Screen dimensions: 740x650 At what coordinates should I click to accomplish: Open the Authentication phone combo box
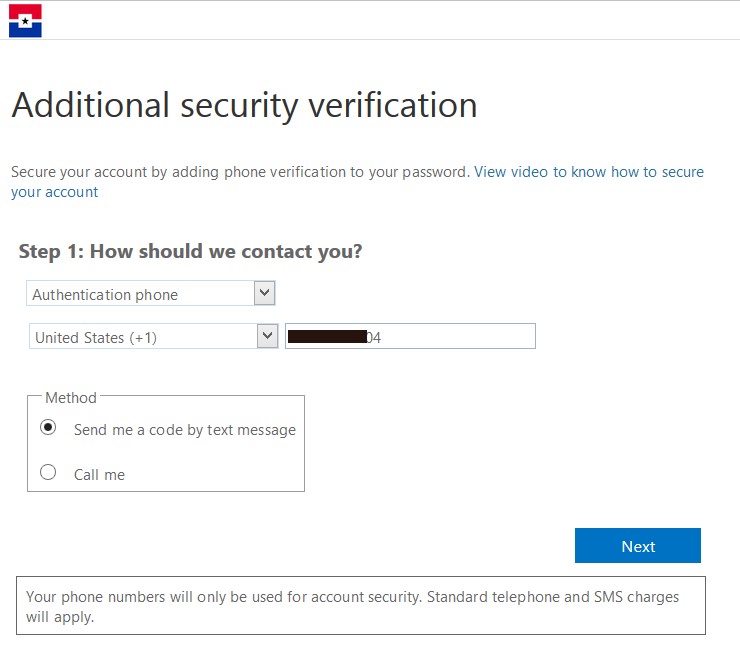tap(140, 294)
